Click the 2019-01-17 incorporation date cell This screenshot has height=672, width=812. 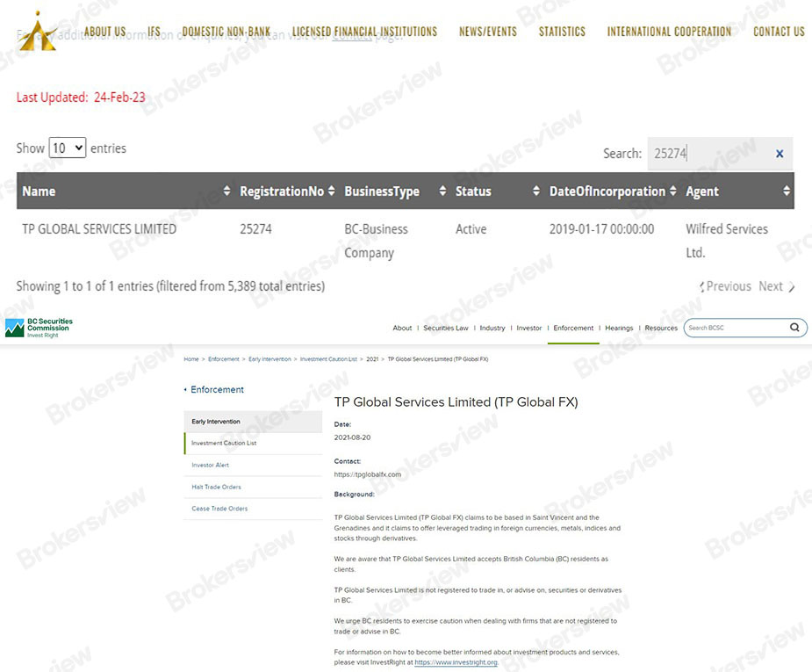click(x=601, y=229)
